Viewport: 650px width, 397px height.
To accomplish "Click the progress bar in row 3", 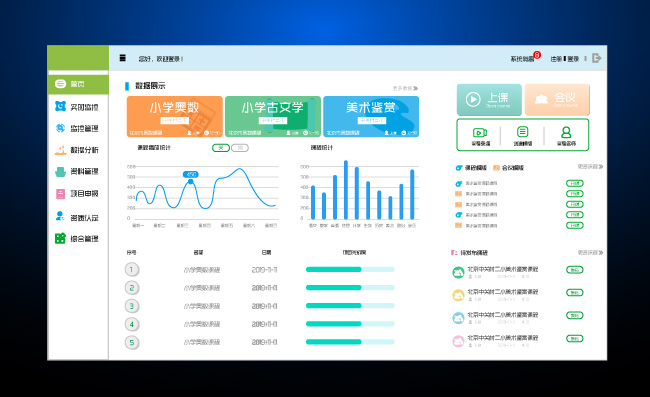I will 350,305.
